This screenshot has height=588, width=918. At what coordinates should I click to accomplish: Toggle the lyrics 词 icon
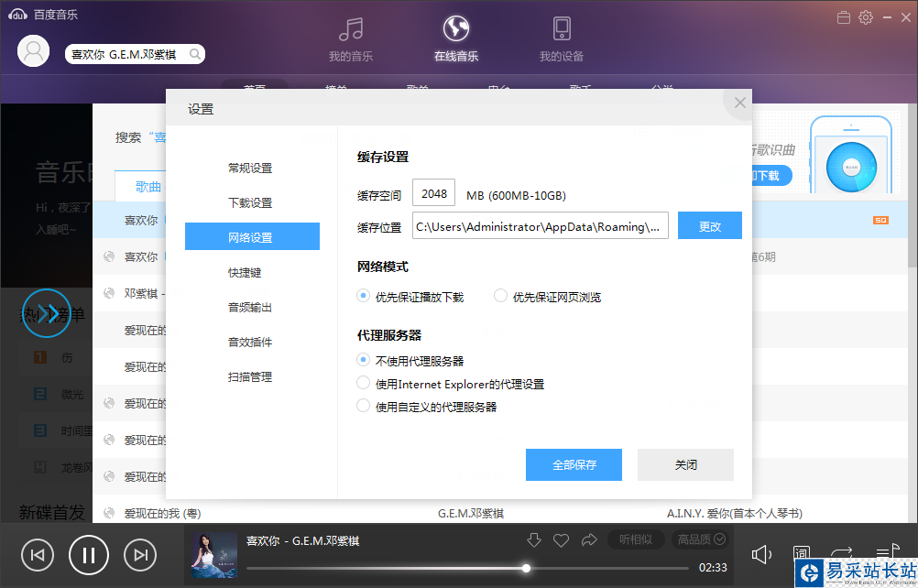pyautogui.click(x=801, y=552)
